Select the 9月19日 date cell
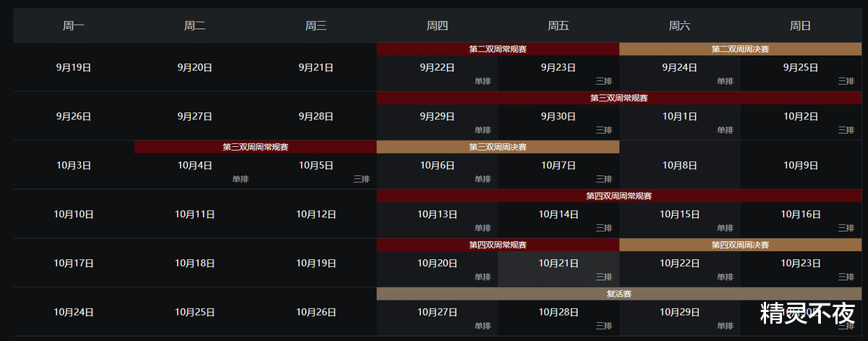Image resolution: width=868 pixels, height=341 pixels. tap(74, 67)
